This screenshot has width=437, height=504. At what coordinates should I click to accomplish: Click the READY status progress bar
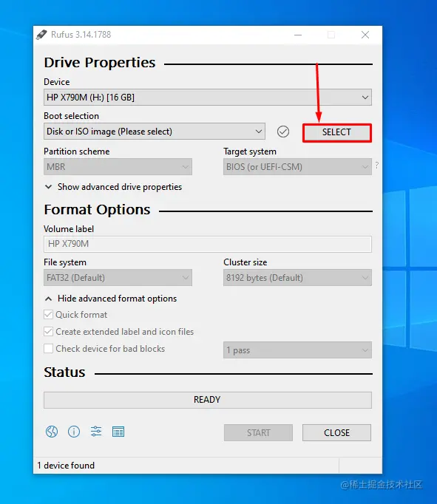click(x=208, y=400)
